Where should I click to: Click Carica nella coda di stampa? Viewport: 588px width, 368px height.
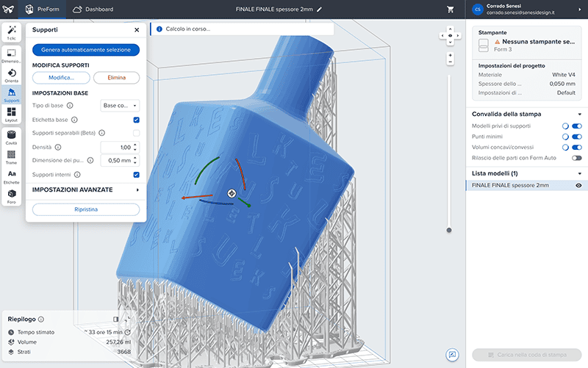pos(527,355)
